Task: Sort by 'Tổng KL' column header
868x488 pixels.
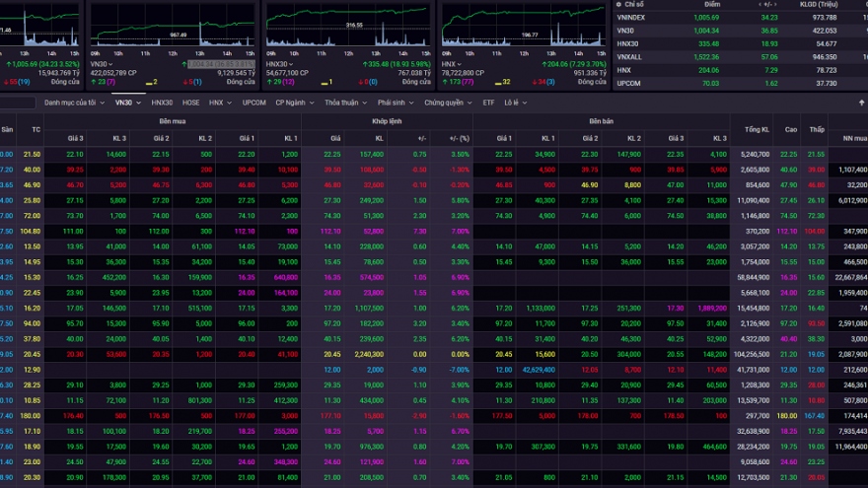Action: coord(757,129)
